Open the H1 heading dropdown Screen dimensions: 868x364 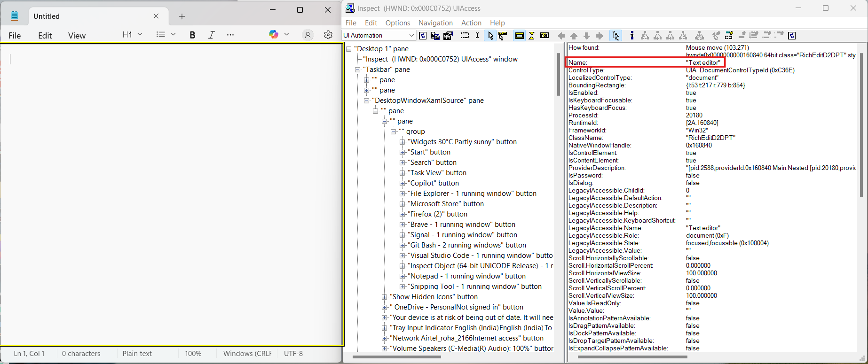click(132, 34)
